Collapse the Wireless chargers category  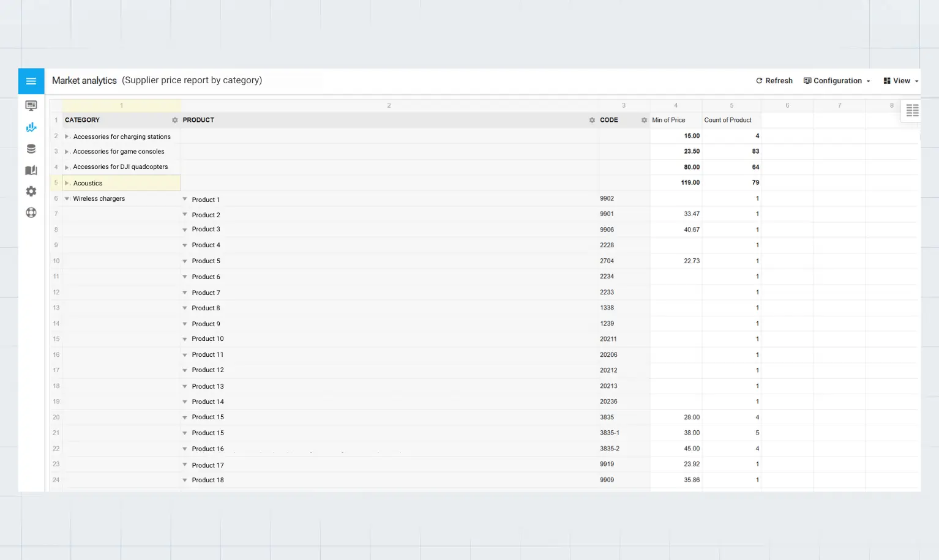(x=67, y=199)
